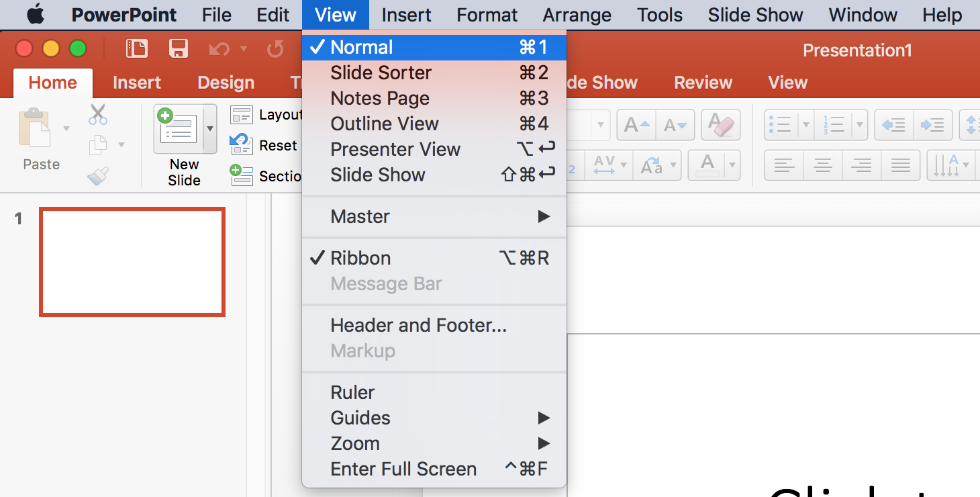This screenshot has width=980, height=497.
Task: Click the Numbering list icon
Action: 833,125
